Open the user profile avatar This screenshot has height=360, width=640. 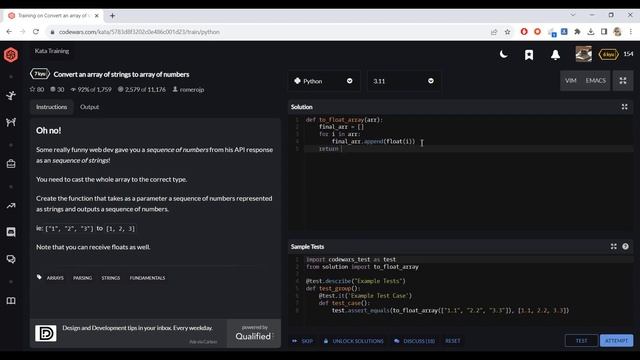click(x=583, y=54)
